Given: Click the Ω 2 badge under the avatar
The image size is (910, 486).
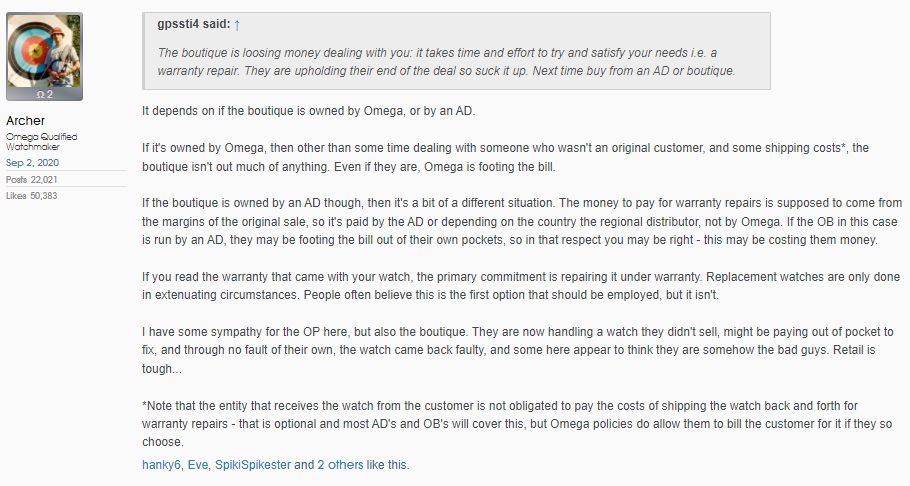Looking at the screenshot, I should (45, 95).
